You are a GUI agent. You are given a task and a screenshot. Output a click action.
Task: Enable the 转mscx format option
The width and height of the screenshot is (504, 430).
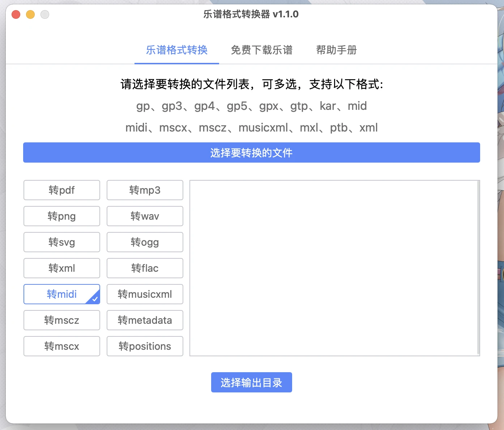[62, 346]
